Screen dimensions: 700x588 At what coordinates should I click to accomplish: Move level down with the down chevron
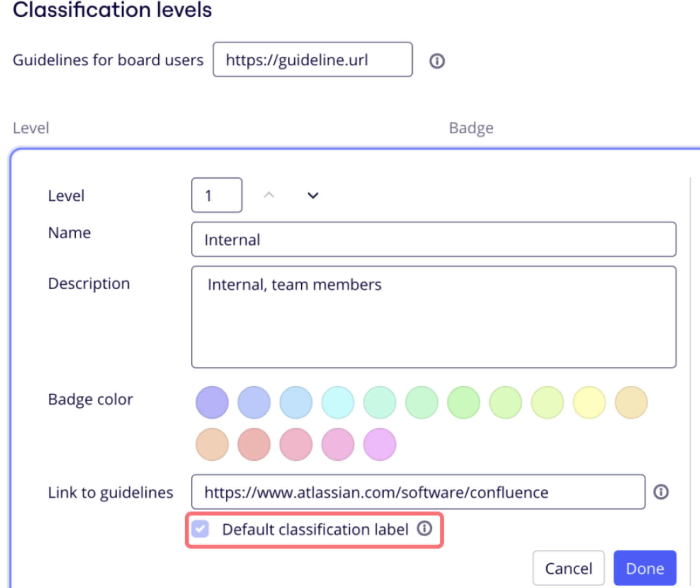[x=313, y=196]
